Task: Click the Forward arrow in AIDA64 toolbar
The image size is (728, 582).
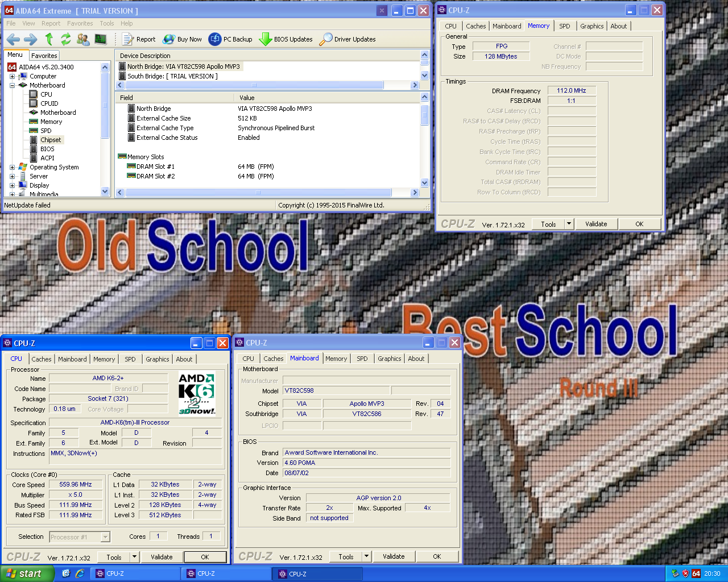Action: pyautogui.click(x=31, y=39)
